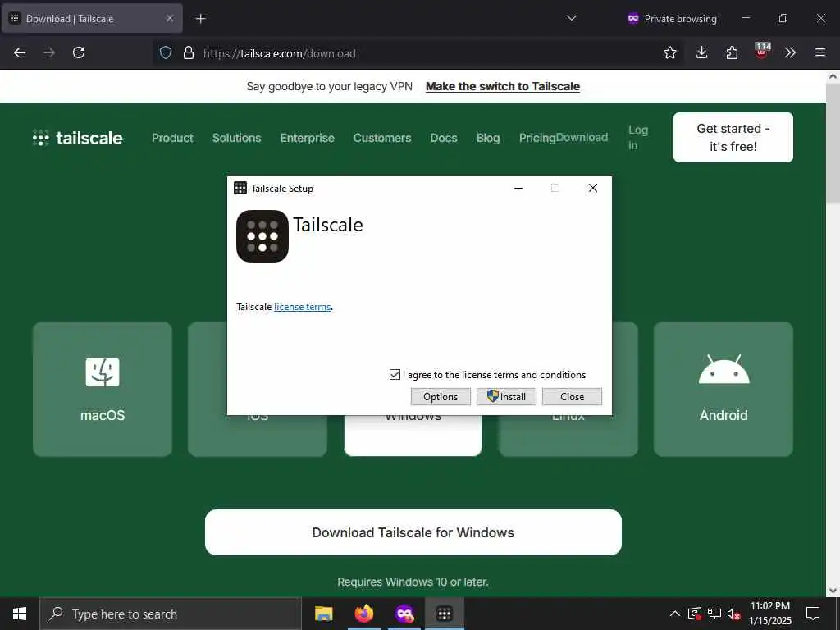This screenshot has width=840, height=630.
Task: Follow Make the switch to Tailscale link
Action: pos(503,86)
